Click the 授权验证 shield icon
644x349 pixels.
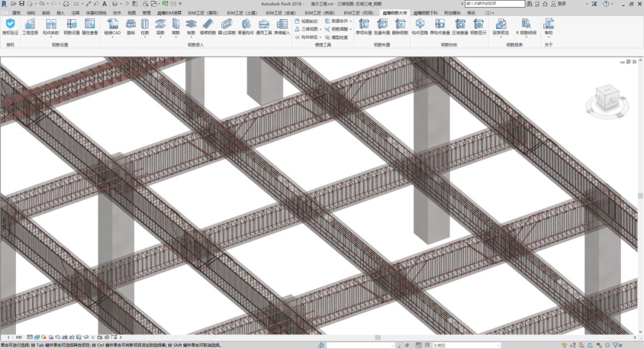(x=10, y=24)
